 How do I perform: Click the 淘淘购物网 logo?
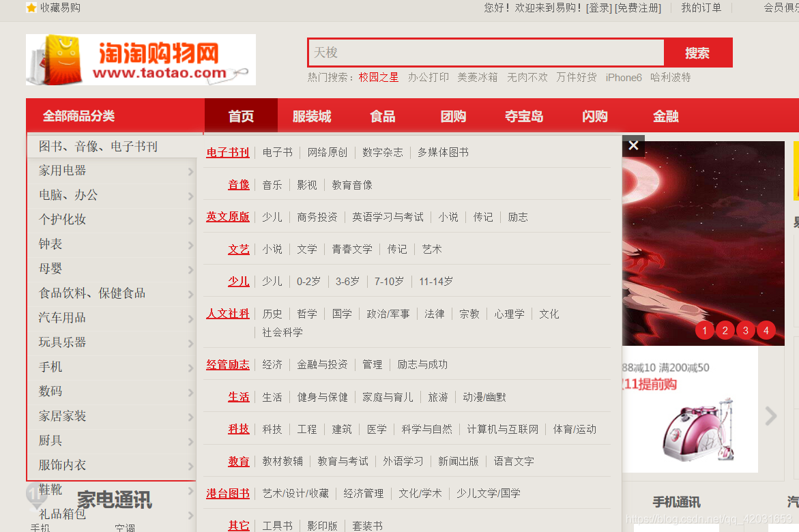coord(141,59)
